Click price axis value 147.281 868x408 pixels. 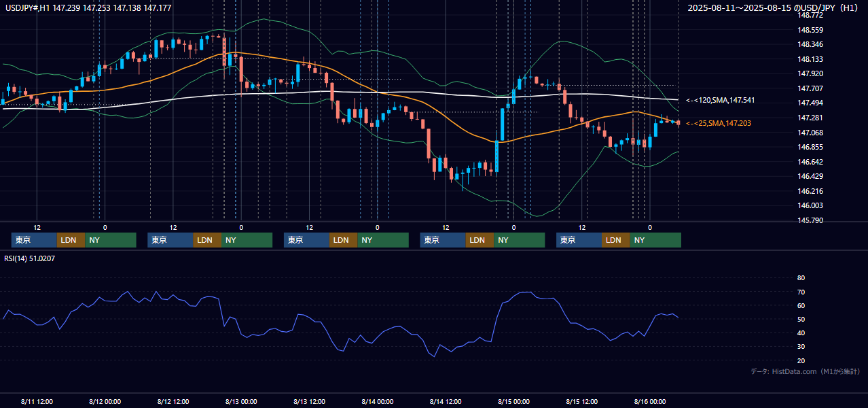point(810,118)
